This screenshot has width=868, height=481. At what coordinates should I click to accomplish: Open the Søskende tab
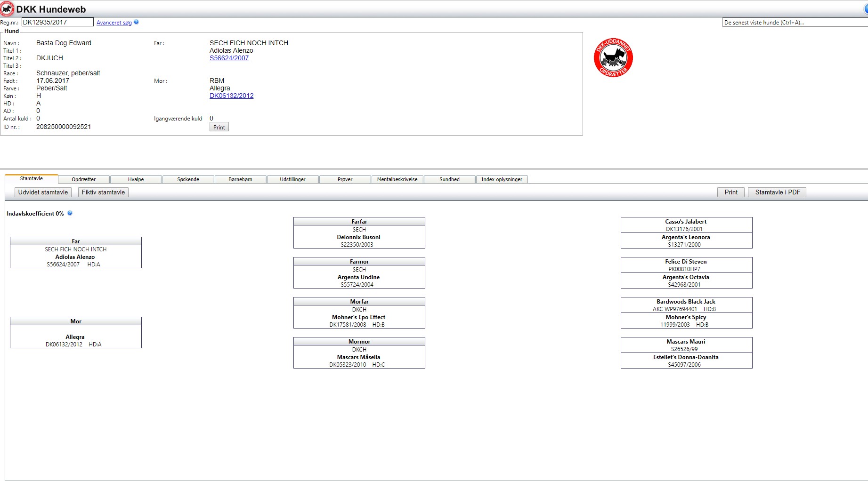coord(188,179)
